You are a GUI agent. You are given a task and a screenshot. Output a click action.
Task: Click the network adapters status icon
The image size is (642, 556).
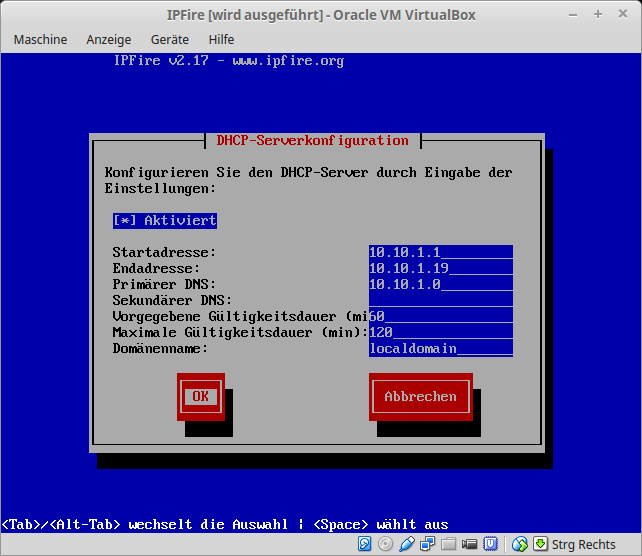[x=427, y=544]
